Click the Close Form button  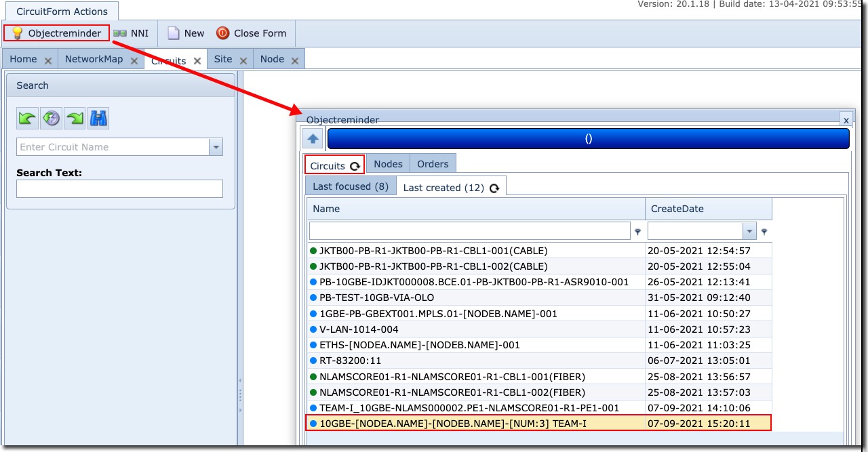click(x=252, y=33)
